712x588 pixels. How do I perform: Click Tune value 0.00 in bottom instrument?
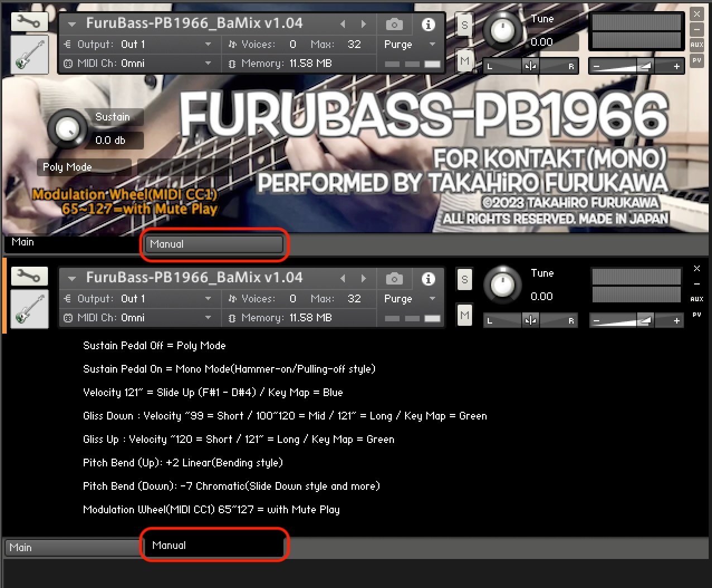click(541, 296)
